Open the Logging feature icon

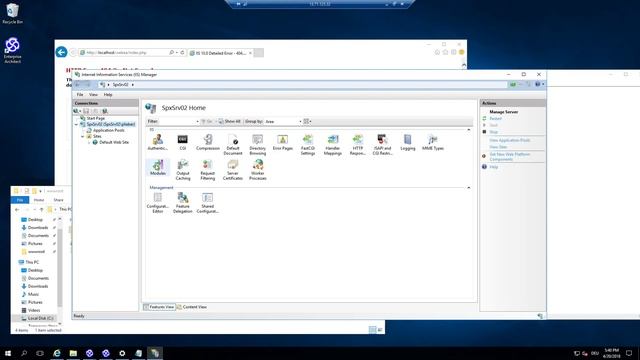pos(407,142)
